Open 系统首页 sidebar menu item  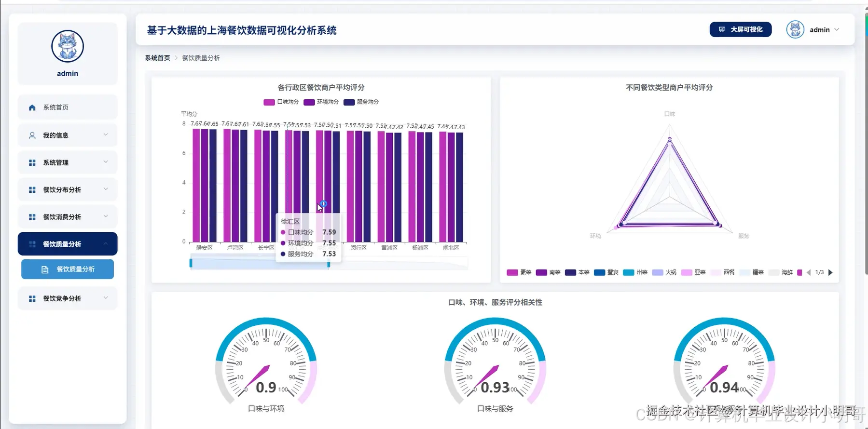click(68, 107)
